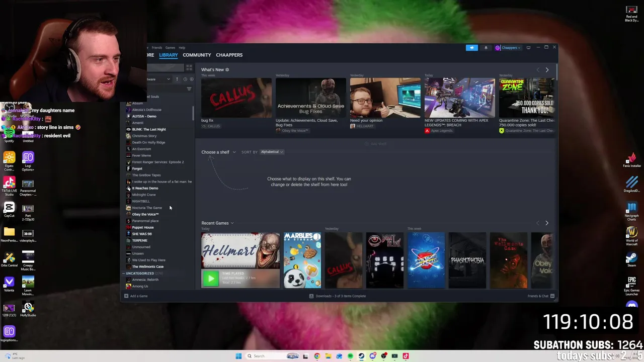Open Steam announcements megaphone button
This screenshot has height=362, width=644.
point(471,48)
